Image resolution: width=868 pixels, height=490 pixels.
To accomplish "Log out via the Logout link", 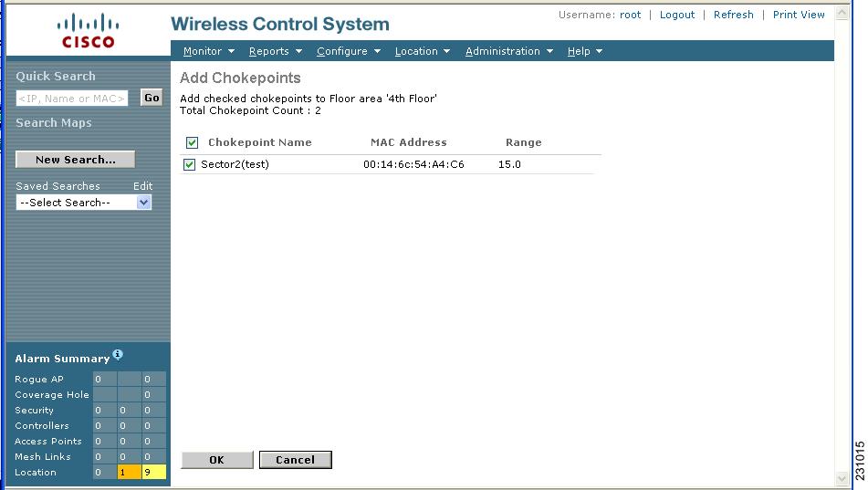I will 677,15.
